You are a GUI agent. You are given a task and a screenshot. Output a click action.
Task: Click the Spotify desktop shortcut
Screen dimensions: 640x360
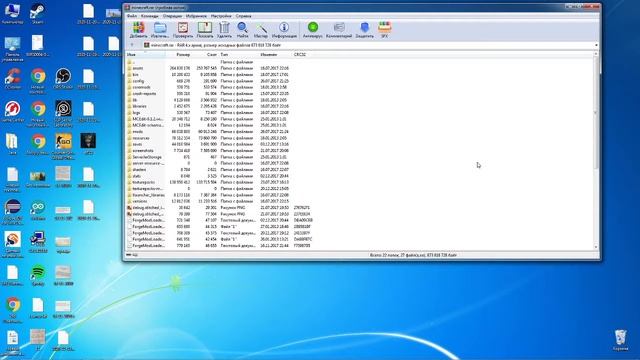[x=38, y=275]
